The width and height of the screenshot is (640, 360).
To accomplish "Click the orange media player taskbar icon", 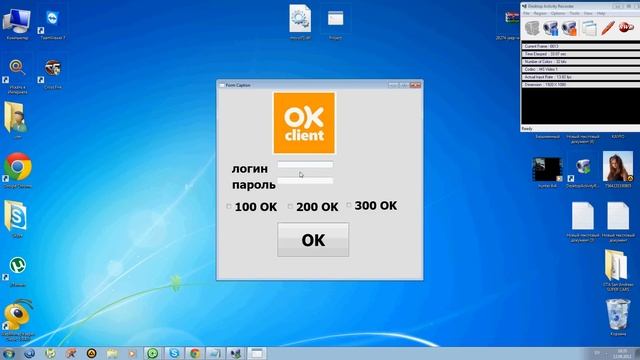I will [132, 353].
